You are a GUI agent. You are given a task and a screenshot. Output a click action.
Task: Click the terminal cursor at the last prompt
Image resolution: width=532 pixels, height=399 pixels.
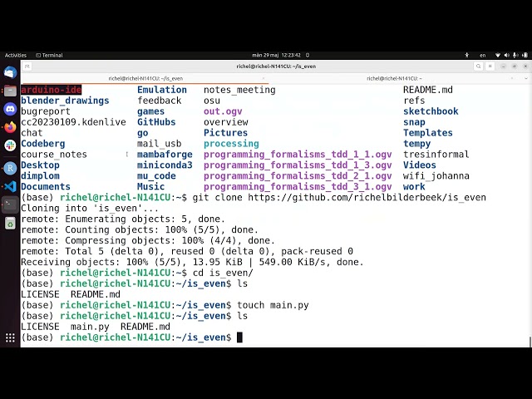(239, 337)
